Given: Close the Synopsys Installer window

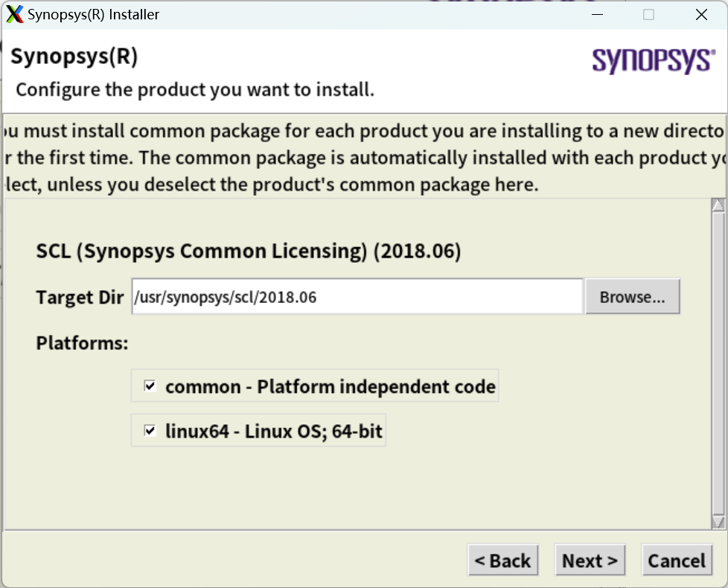Looking at the screenshot, I should (x=701, y=14).
